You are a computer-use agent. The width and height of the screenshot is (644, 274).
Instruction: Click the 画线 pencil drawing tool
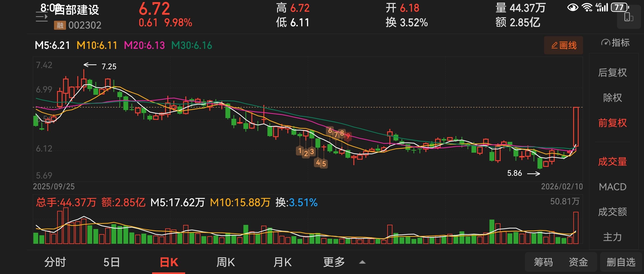coord(563,45)
